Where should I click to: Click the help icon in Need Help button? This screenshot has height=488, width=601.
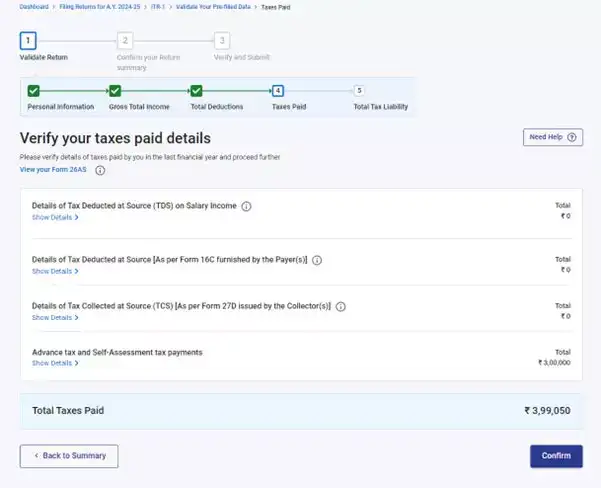[571, 137]
